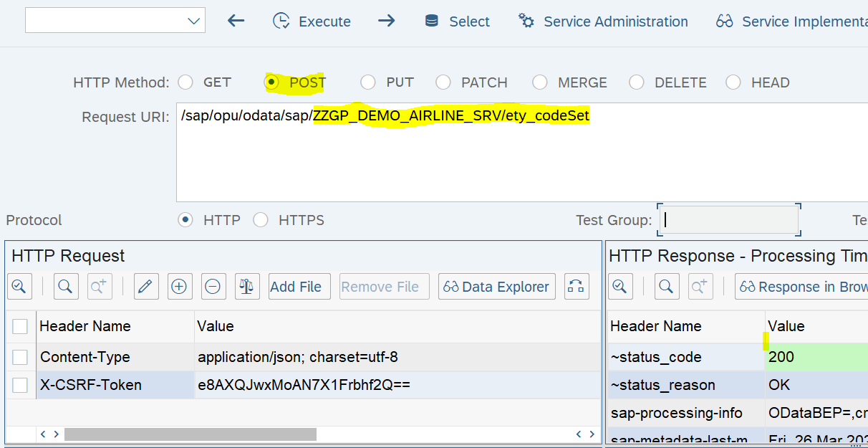
Task: Click the back navigation arrow
Action: point(236,22)
